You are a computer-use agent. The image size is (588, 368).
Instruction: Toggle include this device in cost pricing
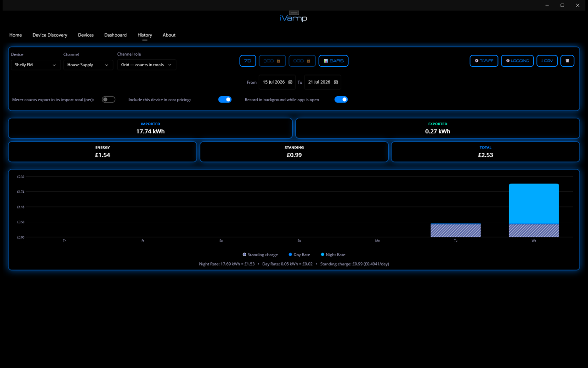click(225, 99)
